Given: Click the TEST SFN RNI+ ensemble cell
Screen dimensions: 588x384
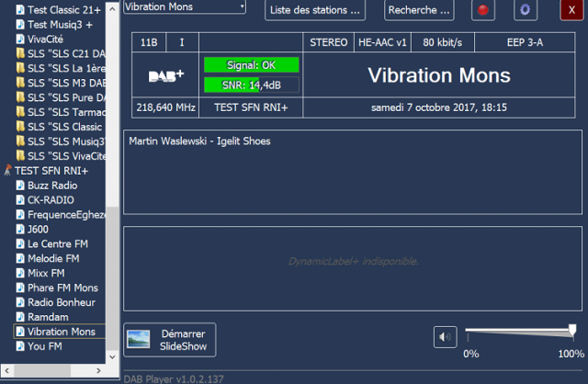Looking at the screenshot, I should [251, 107].
